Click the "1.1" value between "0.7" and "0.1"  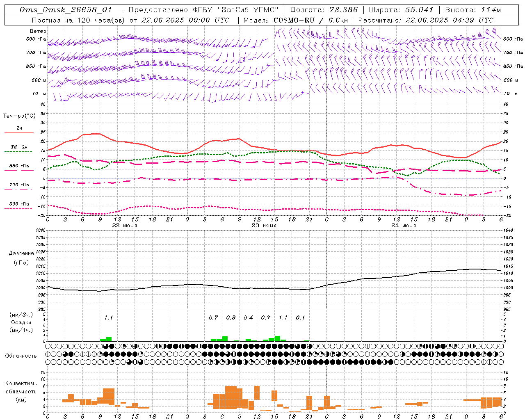pos(283,318)
